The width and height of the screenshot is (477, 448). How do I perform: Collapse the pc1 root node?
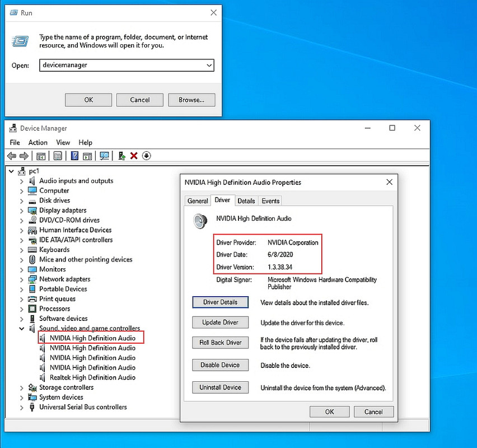point(11,171)
